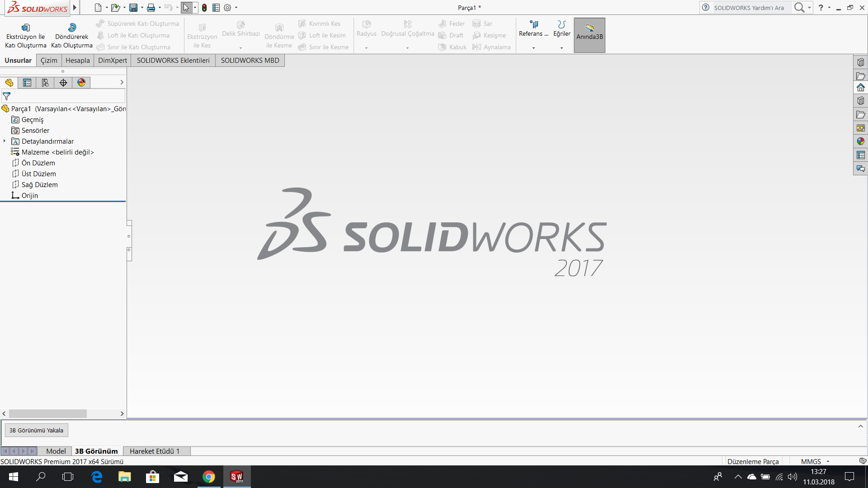Click the search magnifier icon
Viewport: 868px width, 488px height.
799,8
